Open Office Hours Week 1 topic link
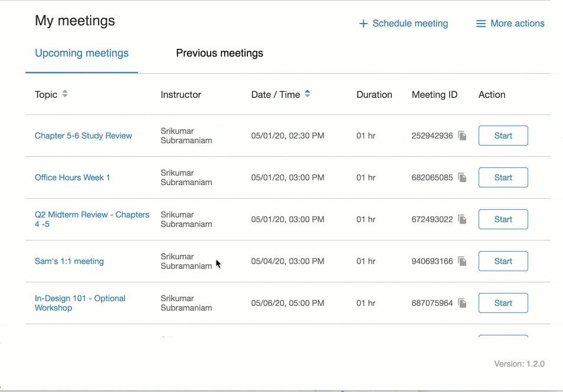The height and width of the screenshot is (392, 563). [x=72, y=177]
